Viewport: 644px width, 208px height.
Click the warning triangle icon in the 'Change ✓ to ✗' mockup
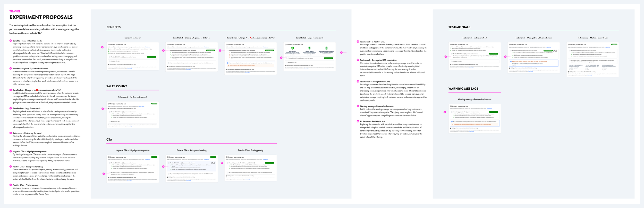click(x=228, y=66)
